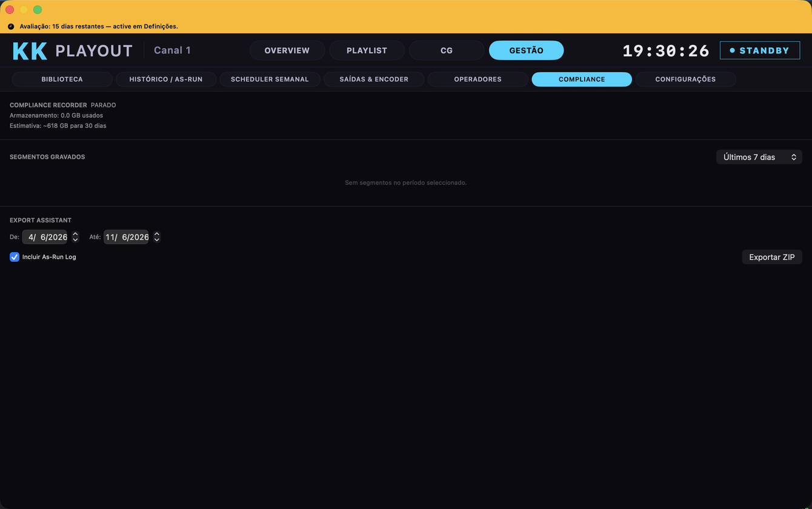Screen dimensions: 812x509
Task: Click the stepper beside De date
Action: click(x=75, y=237)
